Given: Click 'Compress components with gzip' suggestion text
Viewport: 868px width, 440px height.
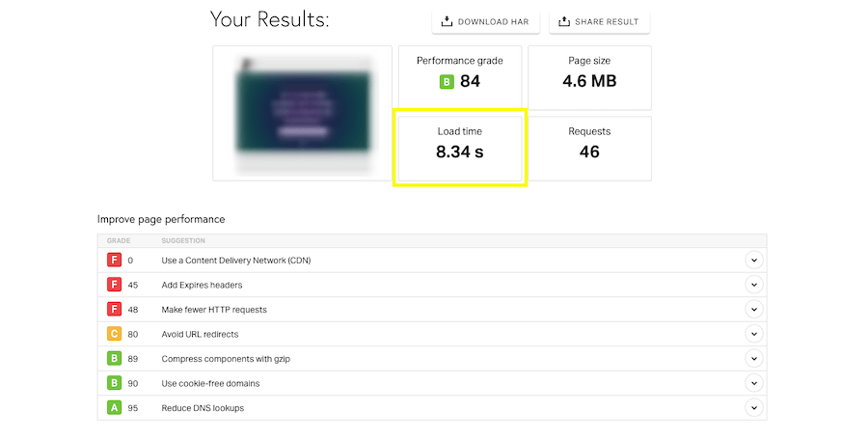Looking at the screenshot, I should [x=226, y=359].
